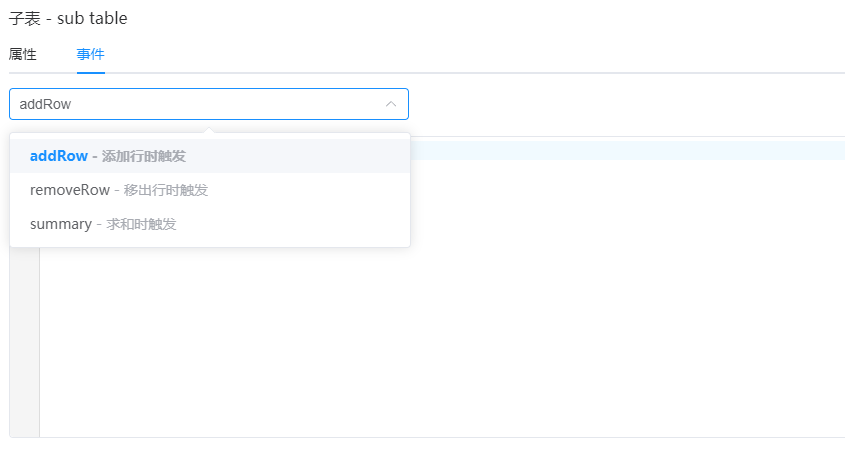845x449 pixels.
Task: Choose the addRow option in the list
Action: (x=210, y=156)
